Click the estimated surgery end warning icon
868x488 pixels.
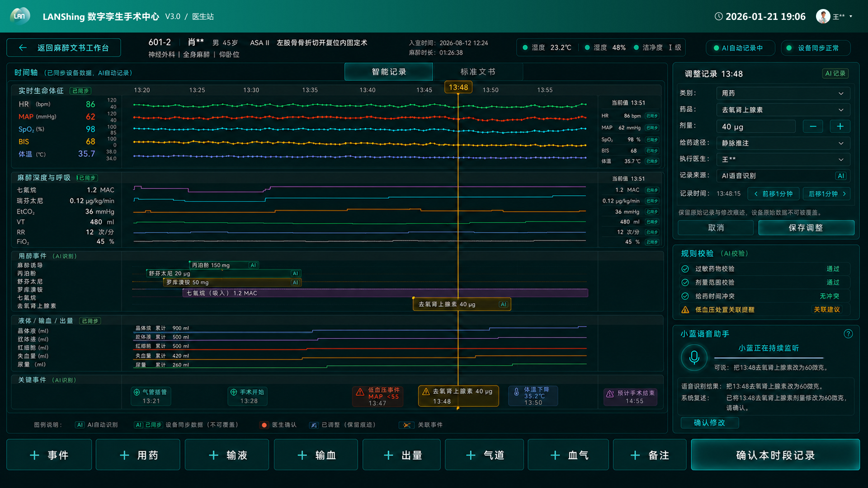click(610, 394)
